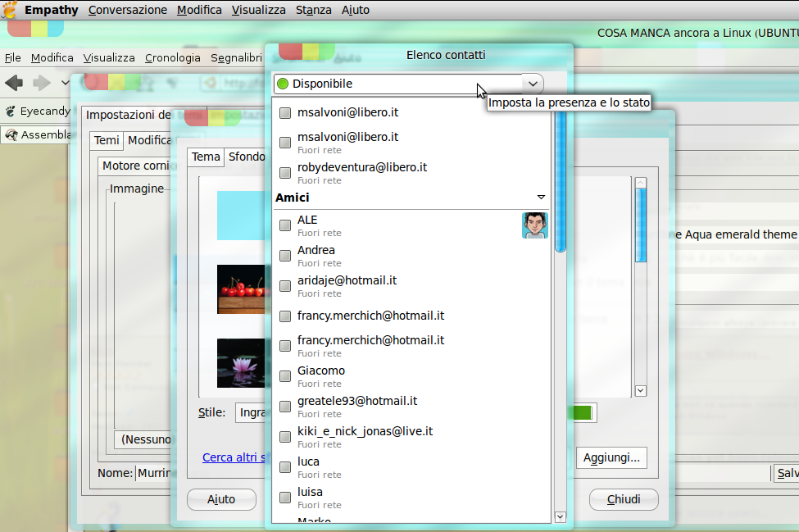Click the wallpaper list blue scrollbar thumb
799x532 pixels.
click(x=641, y=225)
